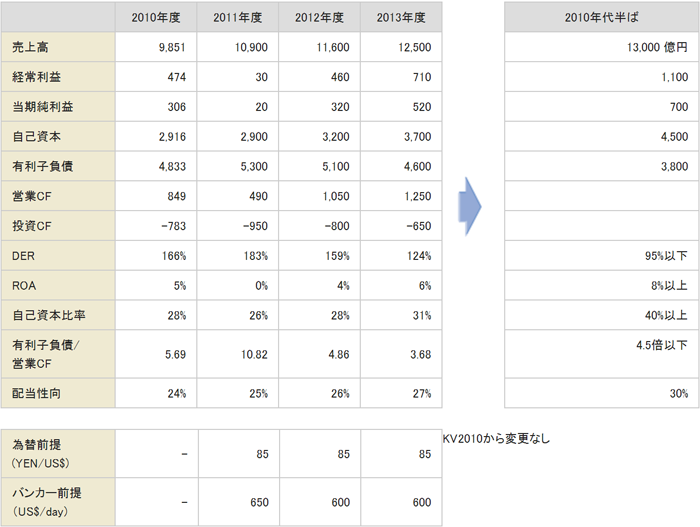Click the 166% DER value
Screen dimensions: 700x527
click(174, 256)
